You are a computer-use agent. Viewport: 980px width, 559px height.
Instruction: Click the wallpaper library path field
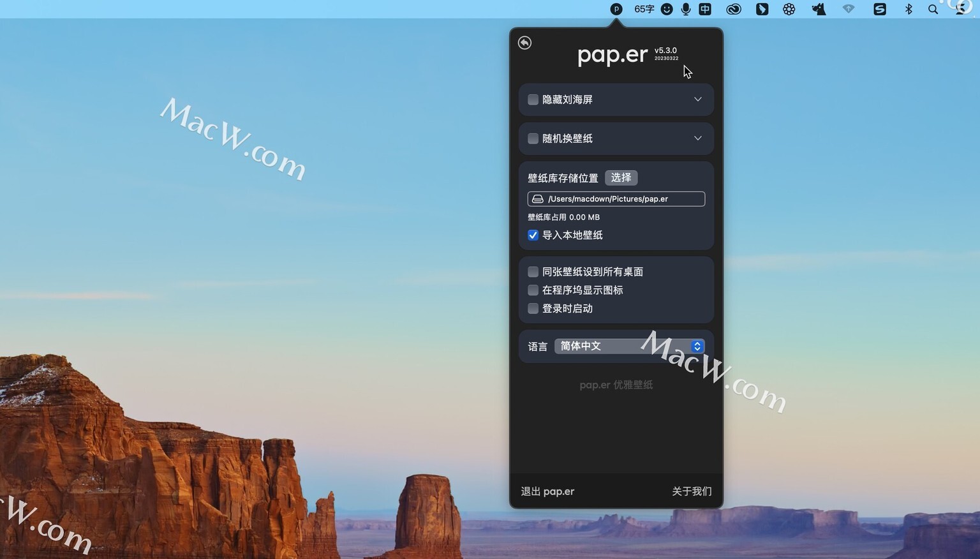616,199
